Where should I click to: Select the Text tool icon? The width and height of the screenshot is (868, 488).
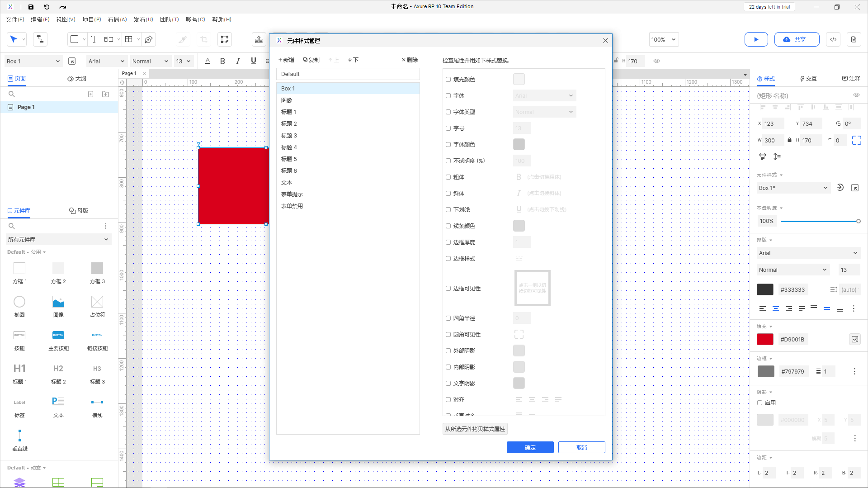pos(94,39)
